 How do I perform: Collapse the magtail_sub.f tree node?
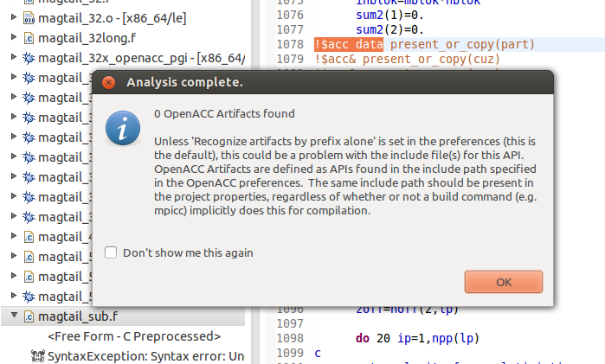click(14, 315)
